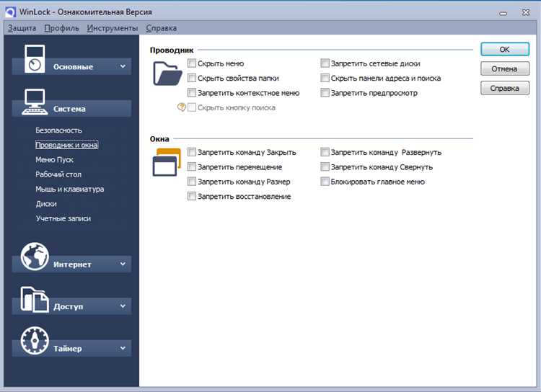The image size is (541, 392).
Task: Click the Интернет globe icon
Action: pos(35,256)
